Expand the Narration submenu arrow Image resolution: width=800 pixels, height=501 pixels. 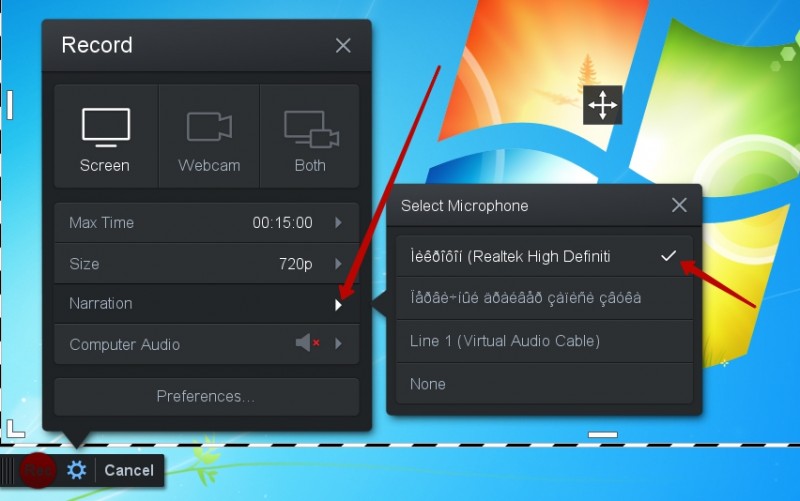(338, 305)
